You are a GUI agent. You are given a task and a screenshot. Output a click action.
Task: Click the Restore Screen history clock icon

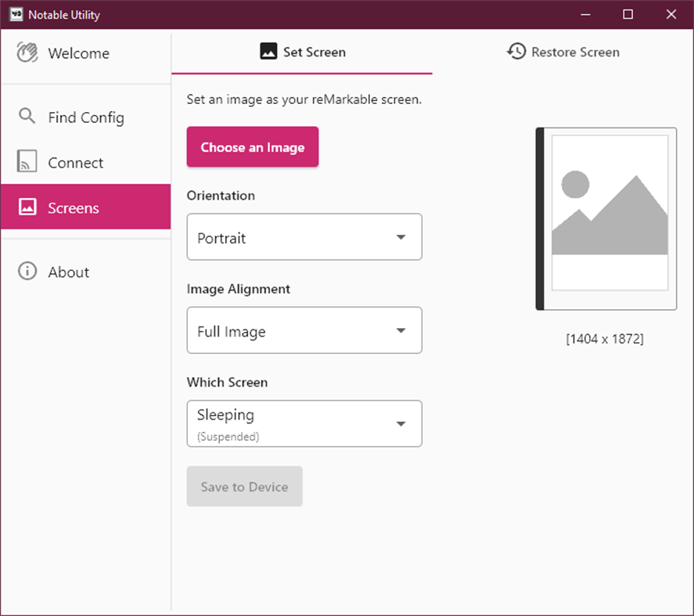(x=516, y=52)
